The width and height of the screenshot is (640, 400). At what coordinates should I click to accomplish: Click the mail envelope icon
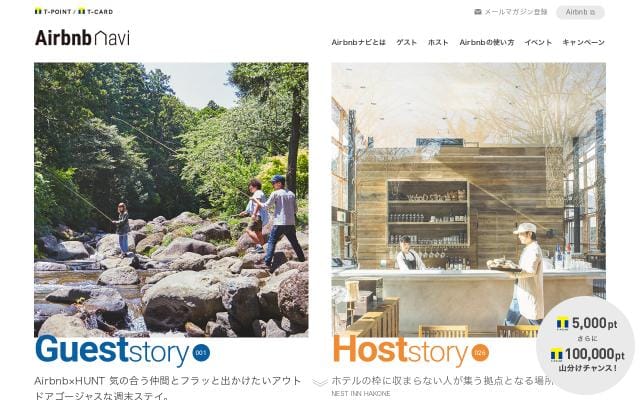click(478, 12)
